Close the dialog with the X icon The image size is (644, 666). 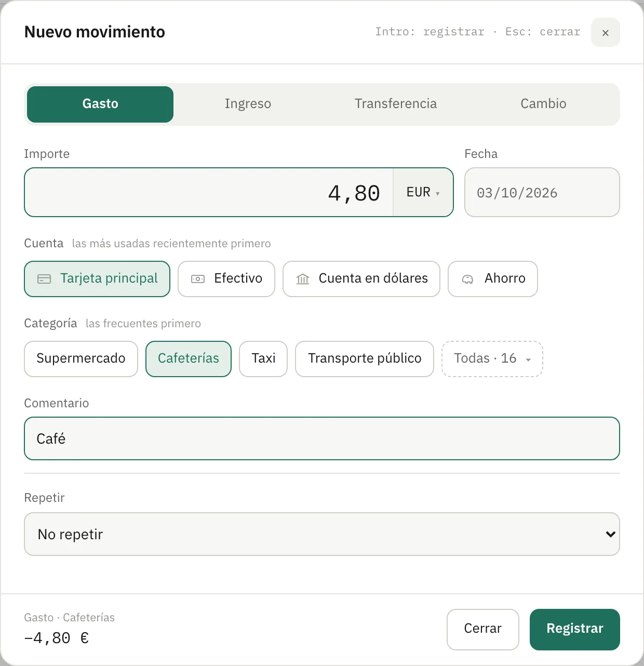(x=606, y=32)
